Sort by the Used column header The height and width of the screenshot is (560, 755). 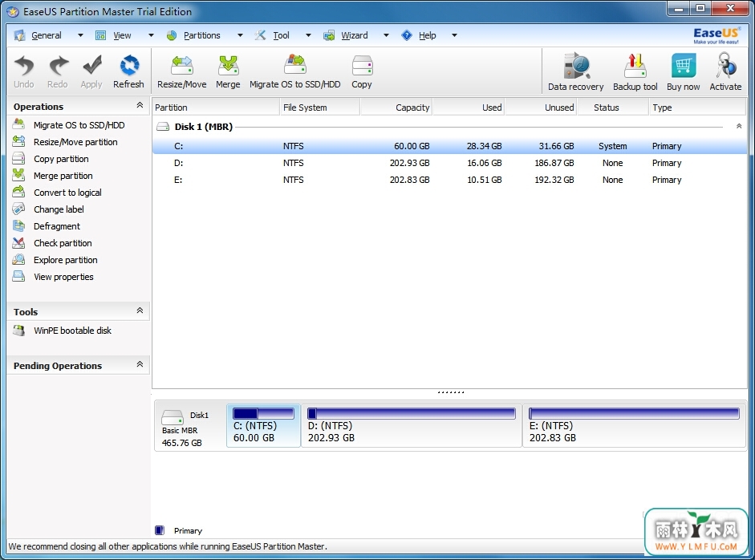click(469, 108)
